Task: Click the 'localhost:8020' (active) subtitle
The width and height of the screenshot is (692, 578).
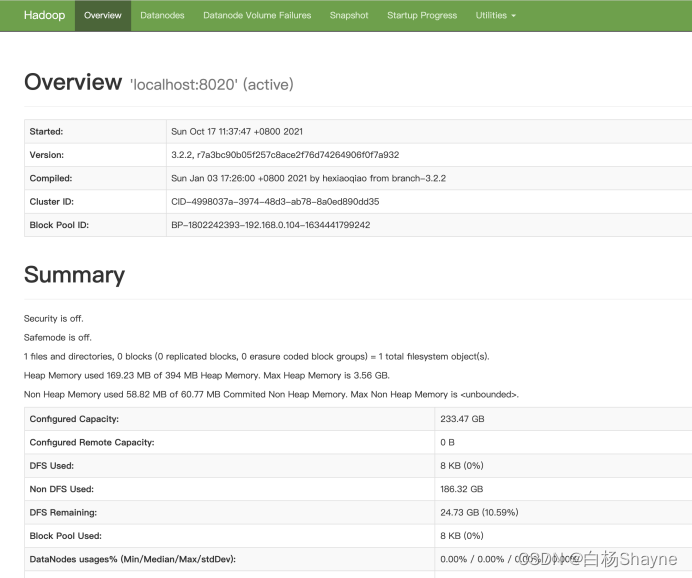Action: pyautogui.click(x=212, y=84)
